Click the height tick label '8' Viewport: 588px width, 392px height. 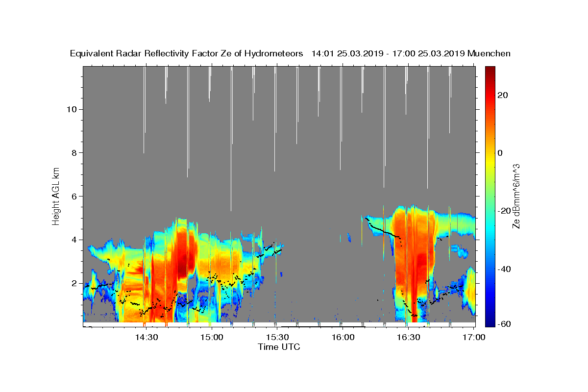[74, 153]
